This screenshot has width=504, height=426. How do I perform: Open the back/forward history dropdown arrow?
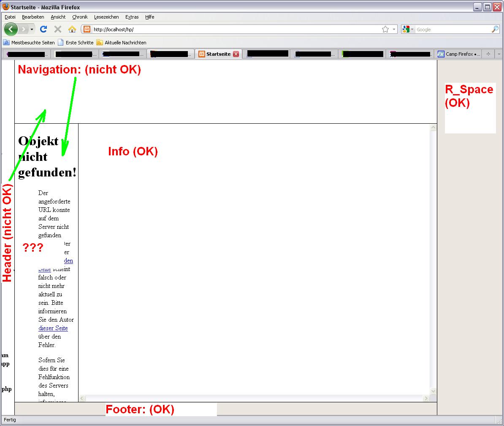pos(32,29)
